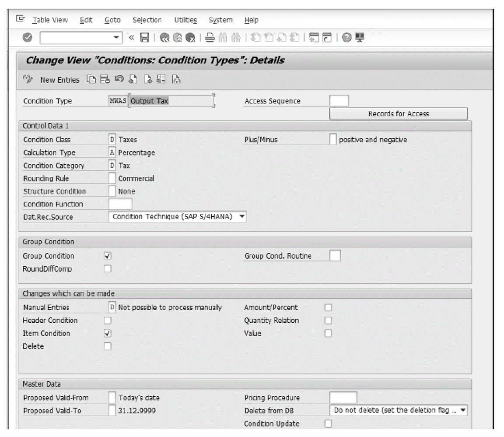Image resolution: width=504 pixels, height=437 pixels.
Task: Click the Next Page icon
Action: point(282,38)
